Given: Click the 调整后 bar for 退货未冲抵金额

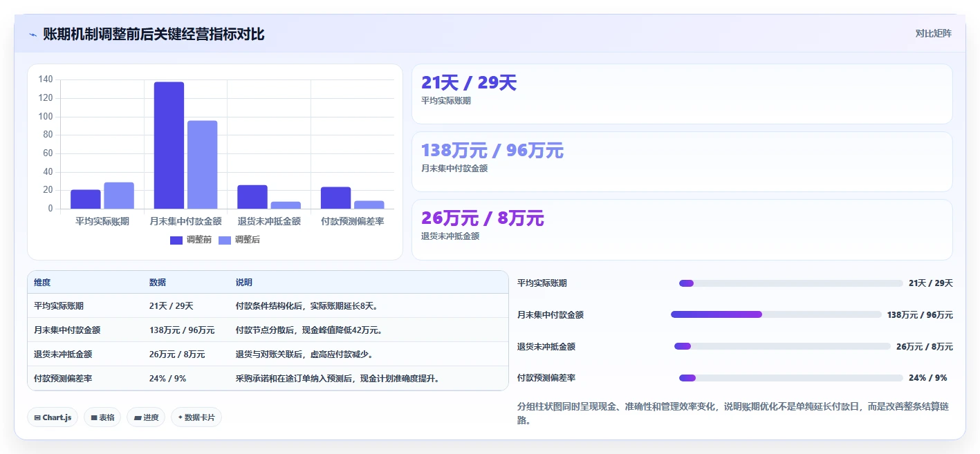Looking at the screenshot, I should click(x=286, y=205).
